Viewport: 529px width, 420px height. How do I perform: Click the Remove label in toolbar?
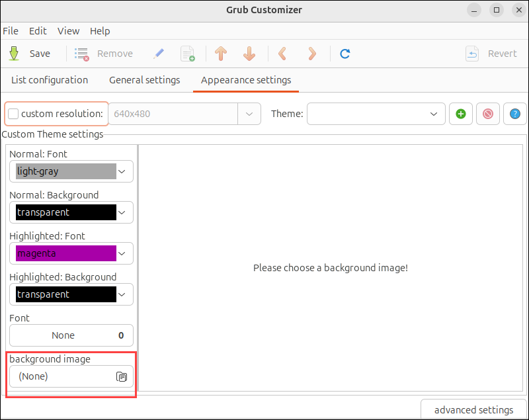(x=115, y=54)
